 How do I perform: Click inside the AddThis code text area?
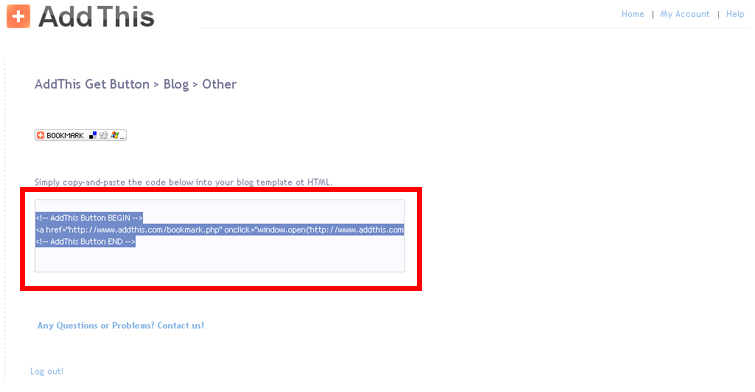220,236
